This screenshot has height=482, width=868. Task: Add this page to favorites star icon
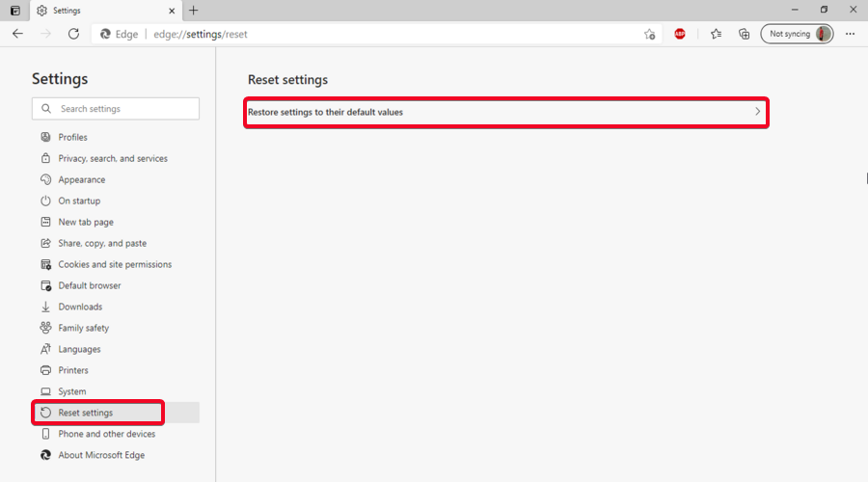point(649,34)
